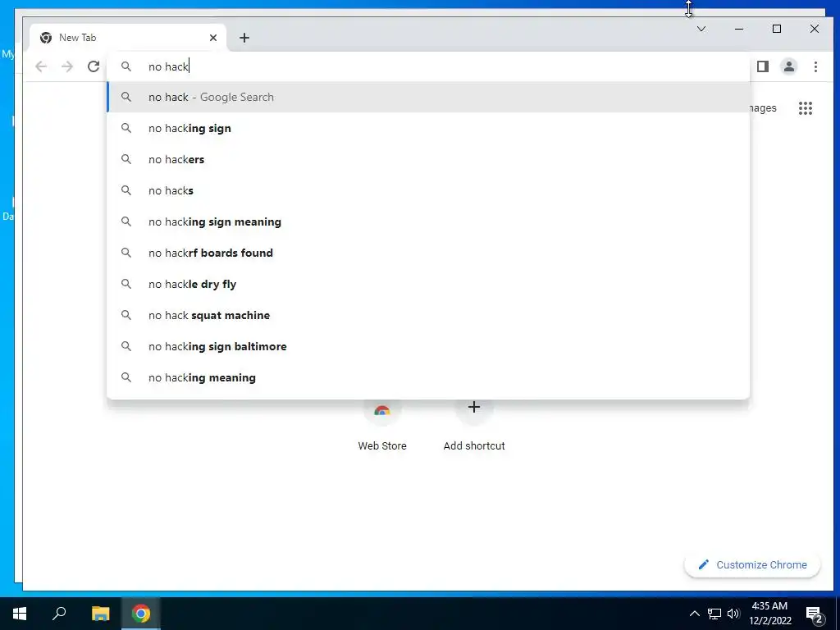
Task: Open the Windows Start menu
Action: (20, 614)
